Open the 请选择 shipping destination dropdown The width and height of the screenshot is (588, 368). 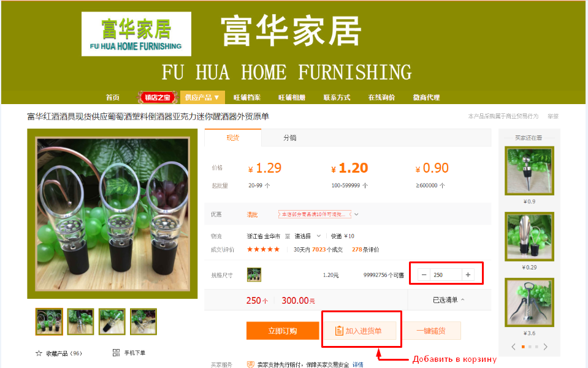pyautogui.click(x=308, y=236)
